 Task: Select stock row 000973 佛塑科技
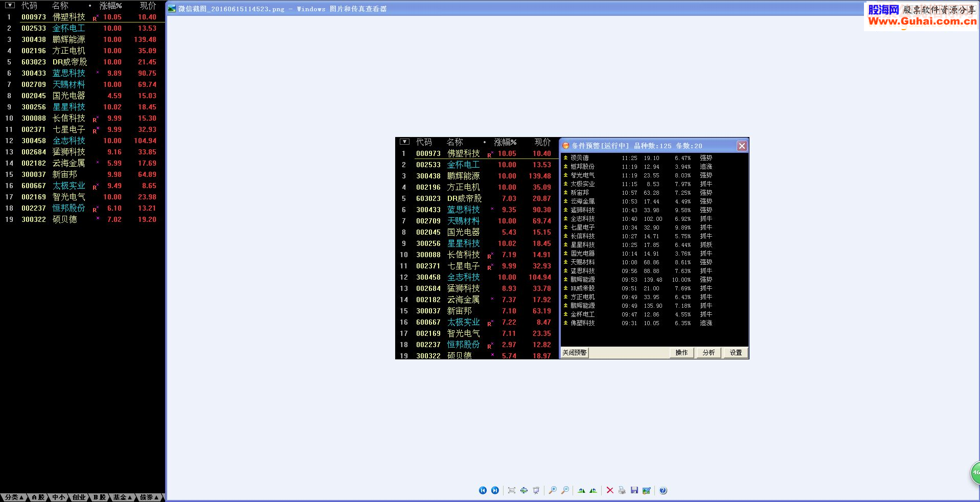(82, 17)
